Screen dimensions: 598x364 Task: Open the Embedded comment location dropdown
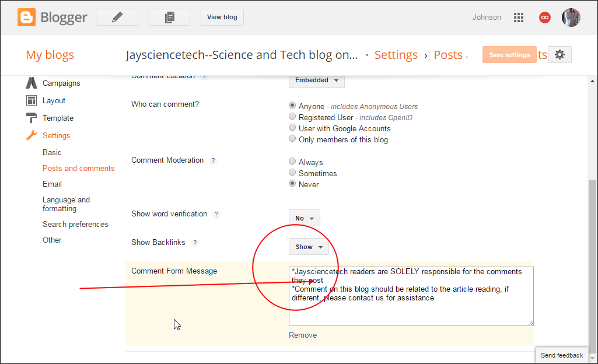316,80
